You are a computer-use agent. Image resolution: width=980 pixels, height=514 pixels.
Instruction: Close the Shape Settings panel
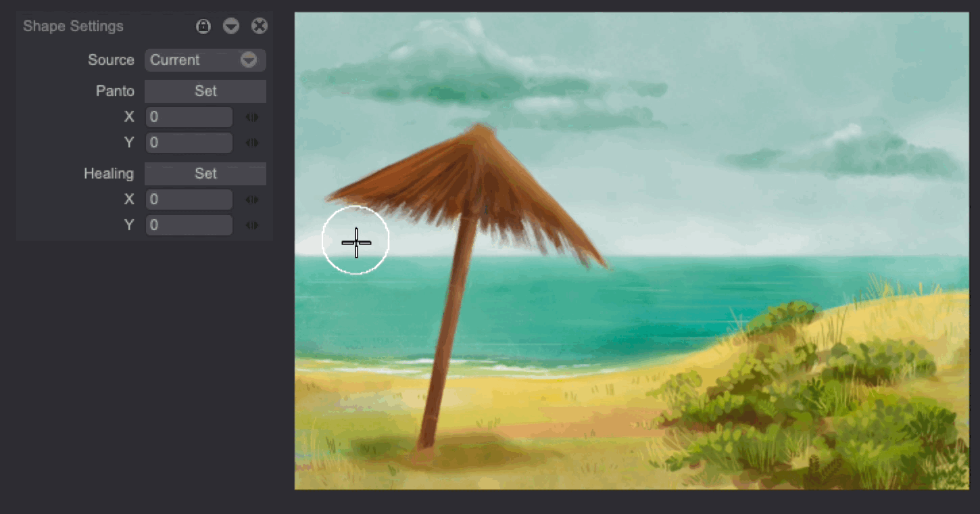260,26
